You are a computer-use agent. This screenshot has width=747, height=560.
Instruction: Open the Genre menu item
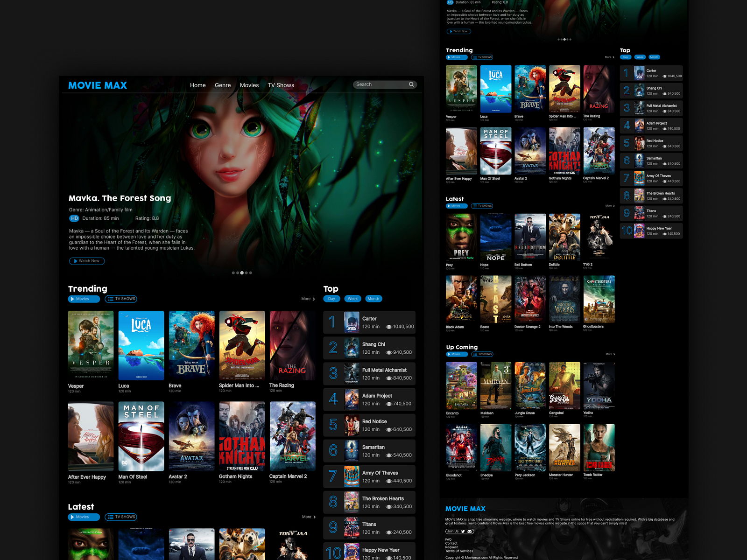[223, 85]
